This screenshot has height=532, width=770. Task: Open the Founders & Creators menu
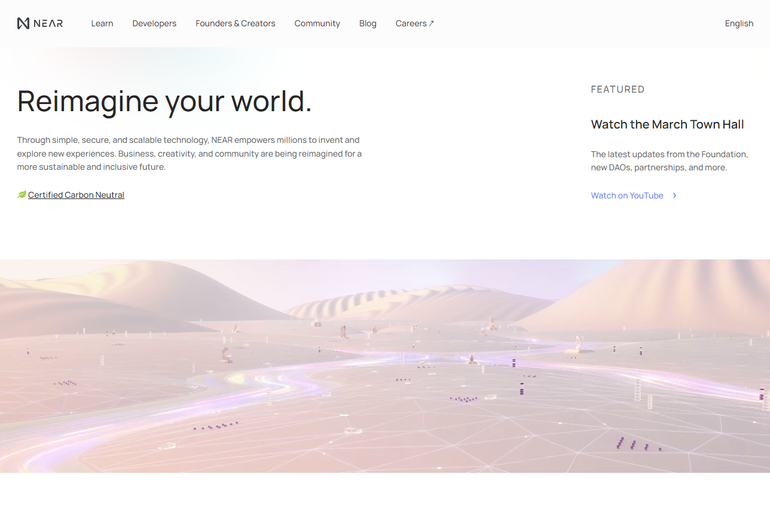[x=236, y=23]
